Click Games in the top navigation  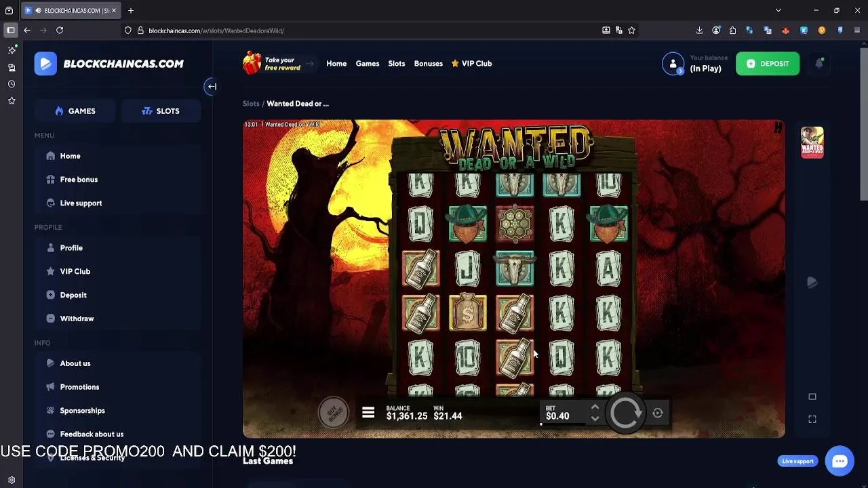pyautogui.click(x=368, y=64)
